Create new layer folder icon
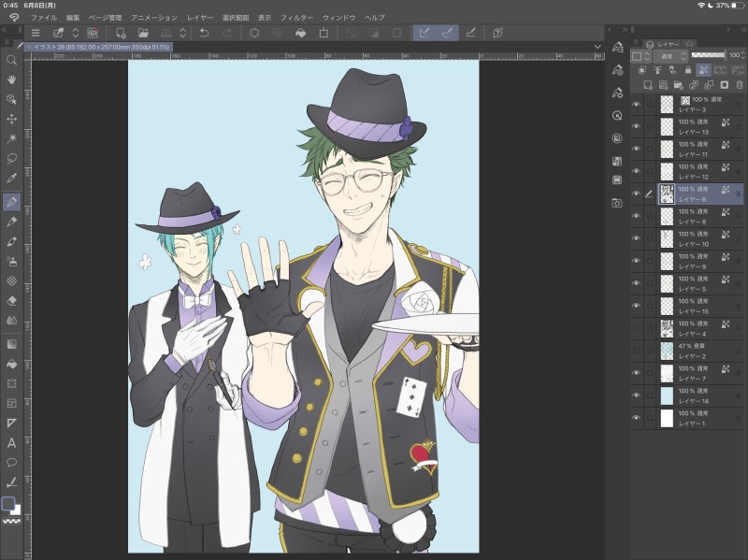This screenshot has height=560, width=748. 678,85
